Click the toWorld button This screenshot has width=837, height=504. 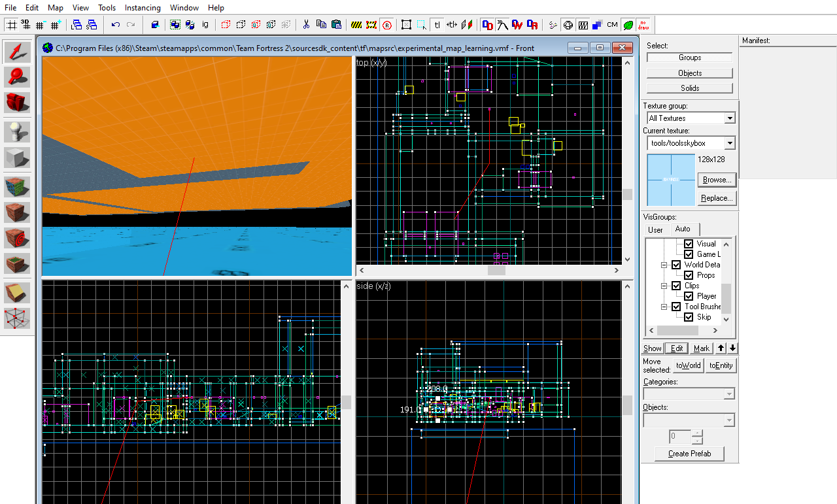click(x=688, y=365)
